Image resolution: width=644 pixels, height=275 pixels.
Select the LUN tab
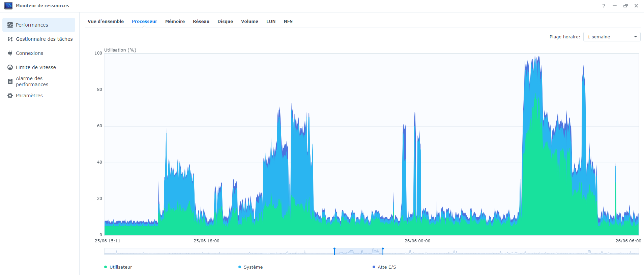pyautogui.click(x=271, y=21)
